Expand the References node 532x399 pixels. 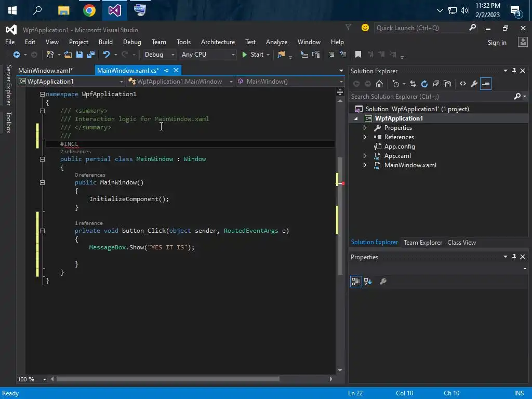pyautogui.click(x=365, y=137)
